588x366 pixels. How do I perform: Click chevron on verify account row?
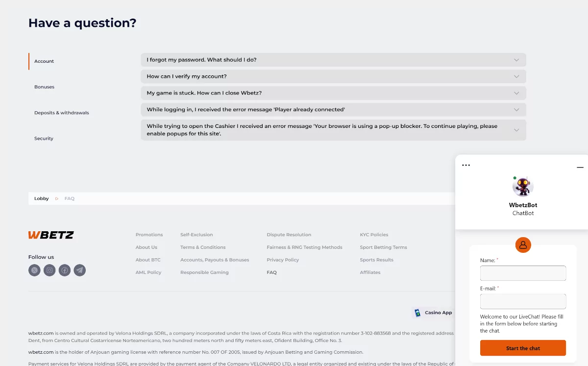coord(516,76)
